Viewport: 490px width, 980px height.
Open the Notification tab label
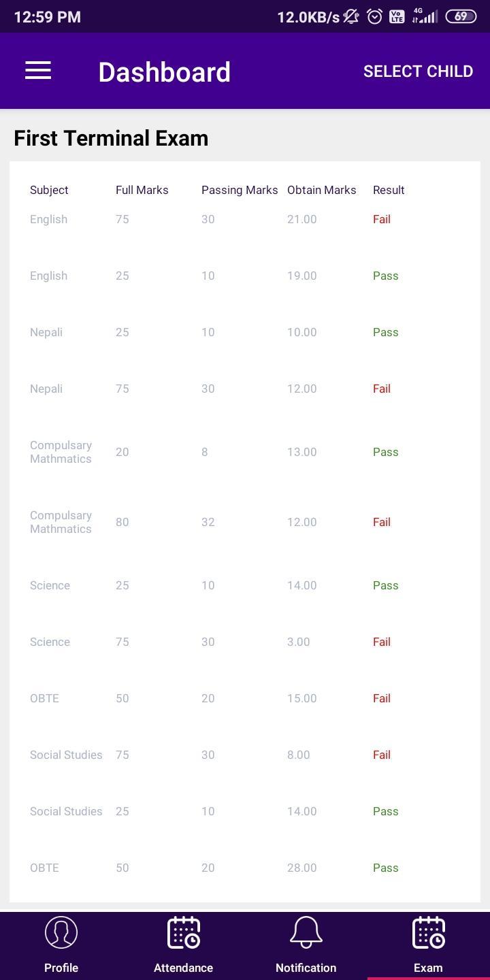tap(306, 968)
